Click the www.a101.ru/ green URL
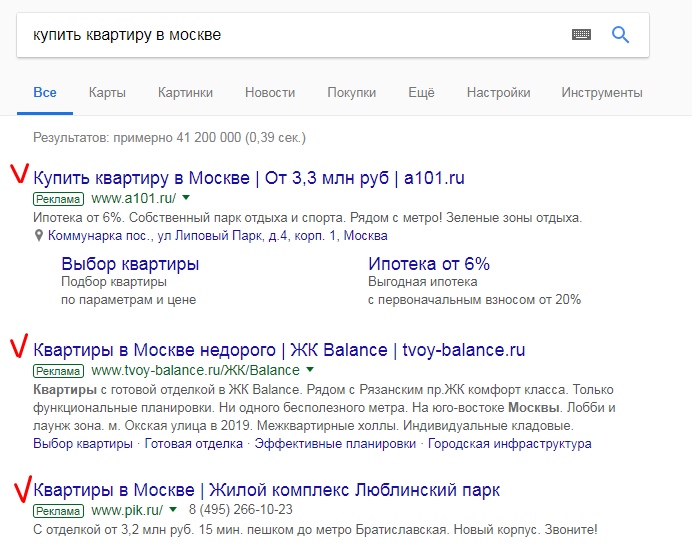The height and width of the screenshot is (559, 692). (x=134, y=199)
